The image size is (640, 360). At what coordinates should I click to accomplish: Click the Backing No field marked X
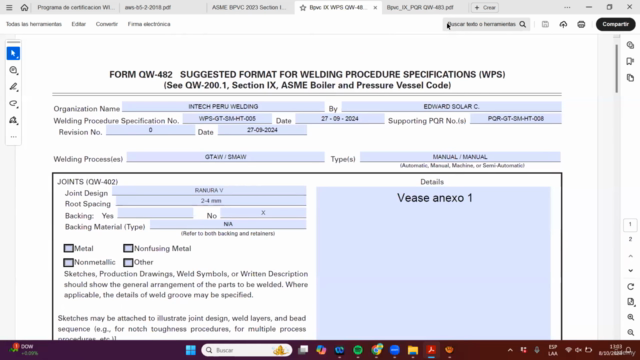263,213
